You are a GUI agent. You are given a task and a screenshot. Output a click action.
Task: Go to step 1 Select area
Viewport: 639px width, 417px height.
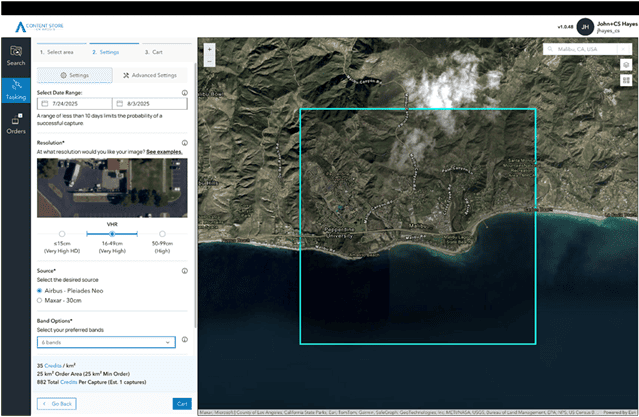(57, 52)
